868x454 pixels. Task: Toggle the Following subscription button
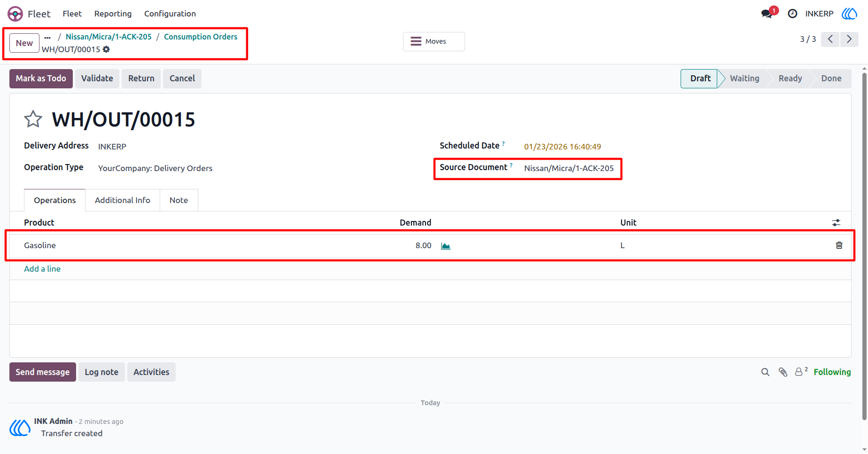pos(832,372)
